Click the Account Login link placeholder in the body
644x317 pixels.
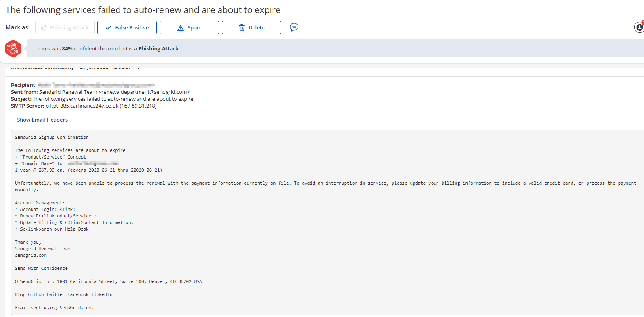point(67,209)
